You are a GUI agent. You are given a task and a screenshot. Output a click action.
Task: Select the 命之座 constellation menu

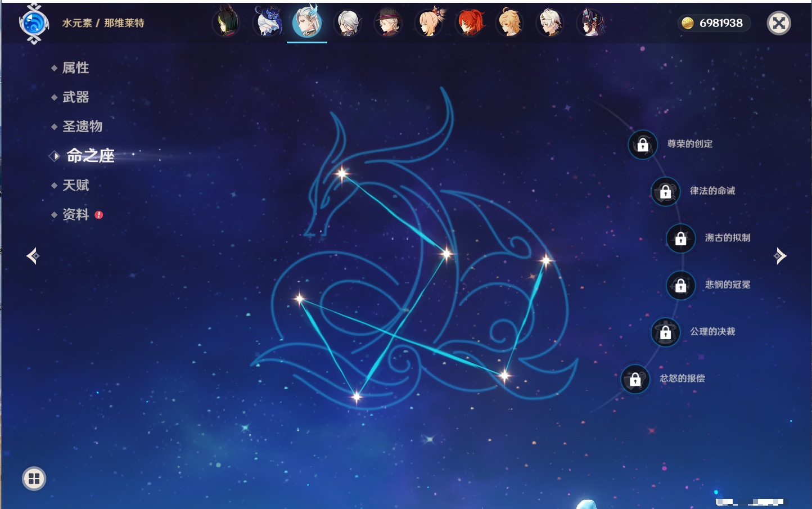(x=91, y=156)
